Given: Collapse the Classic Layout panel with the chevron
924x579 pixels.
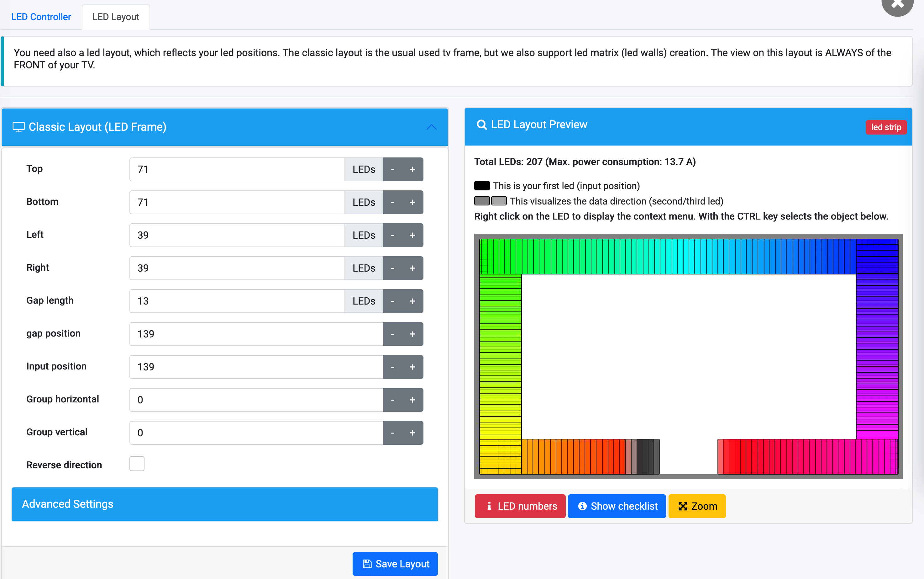Looking at the screenshot, I should (x=431, y=127).
